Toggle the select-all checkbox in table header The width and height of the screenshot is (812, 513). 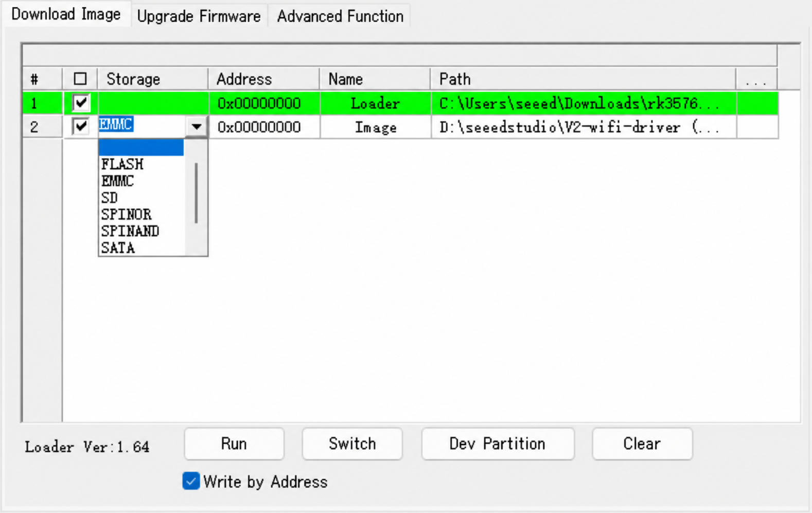point(80,79)
